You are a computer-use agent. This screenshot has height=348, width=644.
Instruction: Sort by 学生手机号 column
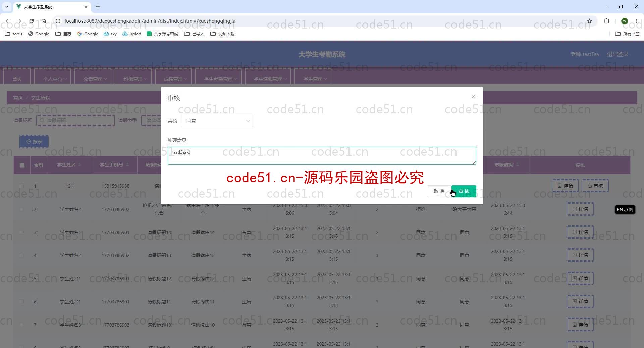(127, 165)
